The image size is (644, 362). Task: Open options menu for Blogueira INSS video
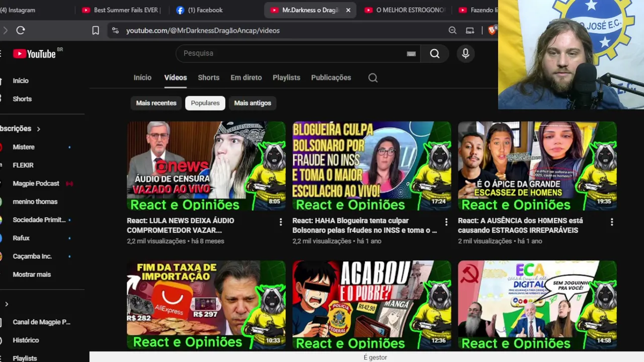tap(446, 222)
